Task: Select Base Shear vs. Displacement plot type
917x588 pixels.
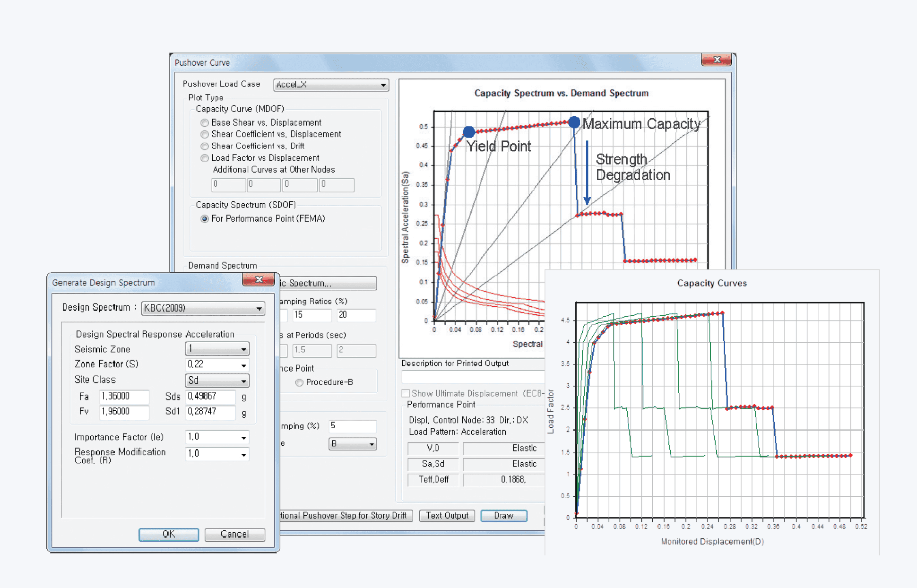Action: (x=205, y=123)
